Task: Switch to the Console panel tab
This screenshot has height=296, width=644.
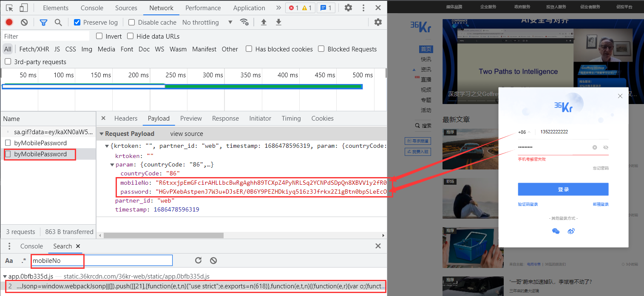Action: click(x=92, y=8)
